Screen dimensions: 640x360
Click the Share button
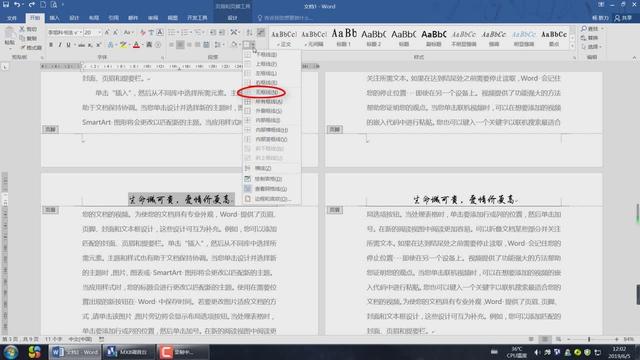pyautogui.click(x=623, y=18)
